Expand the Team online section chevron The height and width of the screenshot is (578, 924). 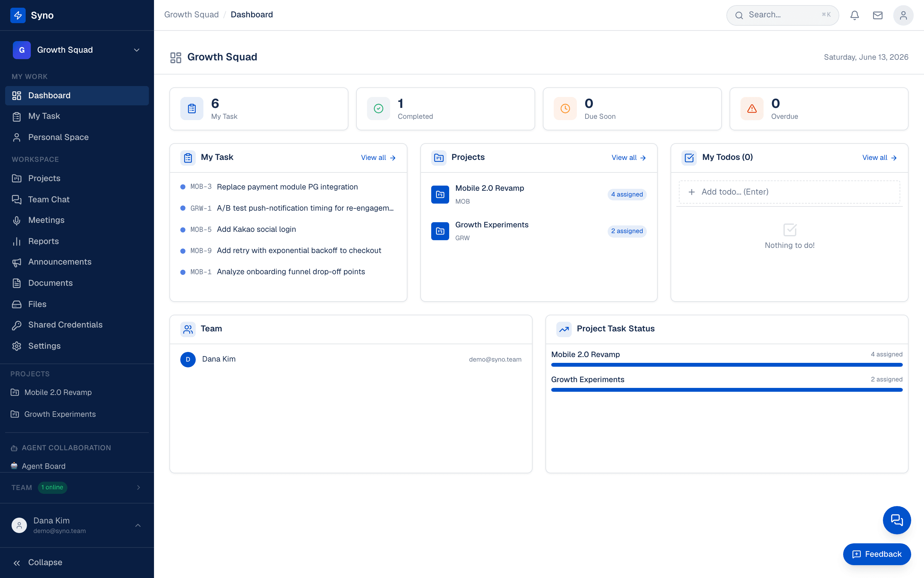point(139,487)
